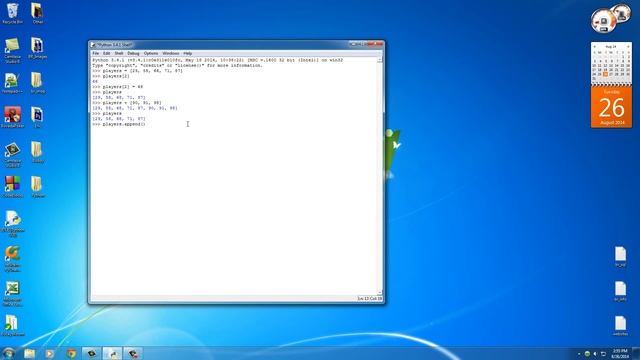Open File Explorer from the taskbar
Image resolution: width=640 pixels, height=360 pixels.
point(29,353)
